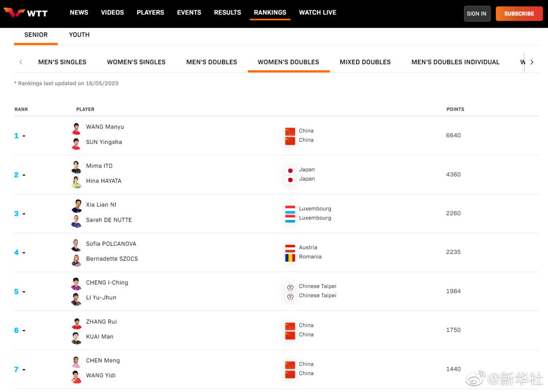Viewport: 548px width, 392px height.
Task: Click KUAI Man's avatar photo
Action: tap(77, 338)
